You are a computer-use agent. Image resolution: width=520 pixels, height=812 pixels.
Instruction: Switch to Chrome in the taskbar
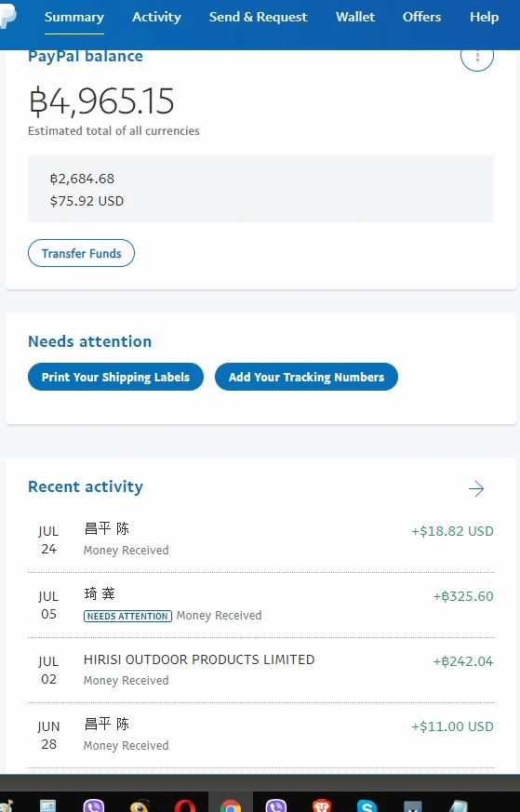tap(231, 805)
